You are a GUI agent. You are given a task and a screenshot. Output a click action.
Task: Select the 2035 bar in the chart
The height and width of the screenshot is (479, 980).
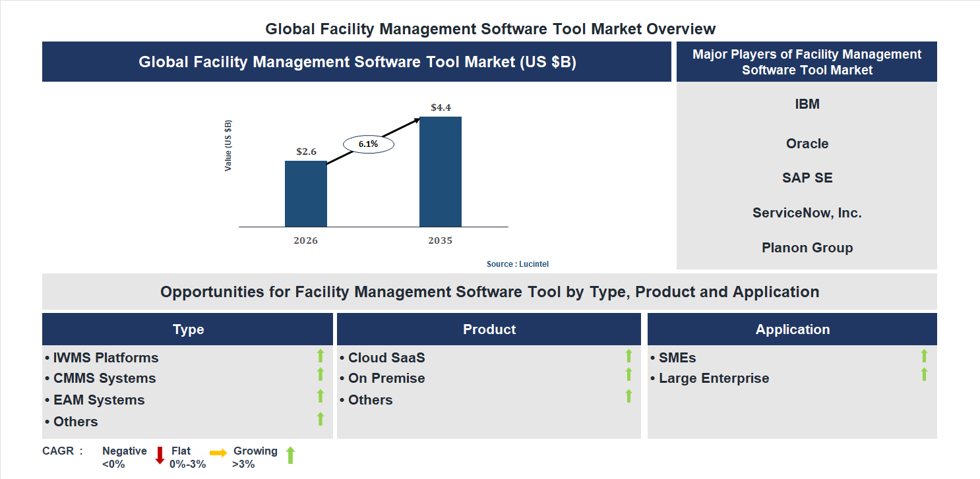coord(440,171)
